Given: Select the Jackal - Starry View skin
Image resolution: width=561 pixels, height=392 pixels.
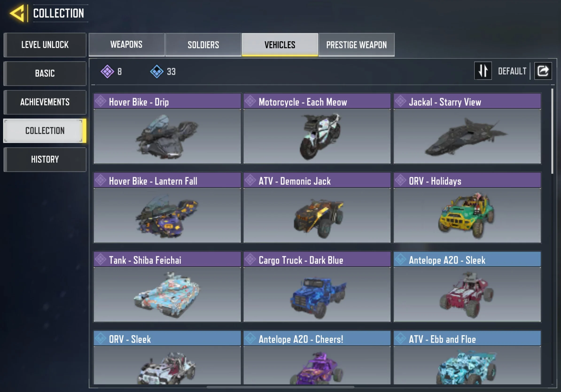Looking at the screenshot, I should click(x=467, y=129).
